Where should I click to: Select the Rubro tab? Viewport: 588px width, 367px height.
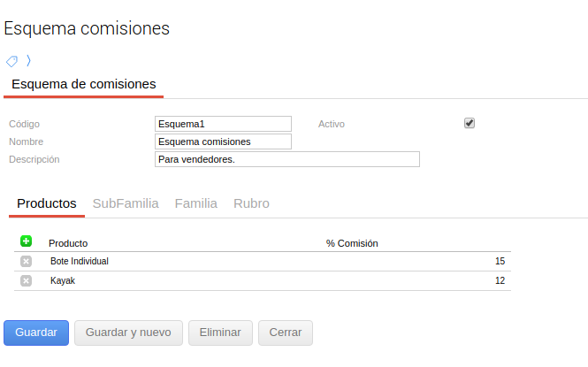tap(251, 203)
